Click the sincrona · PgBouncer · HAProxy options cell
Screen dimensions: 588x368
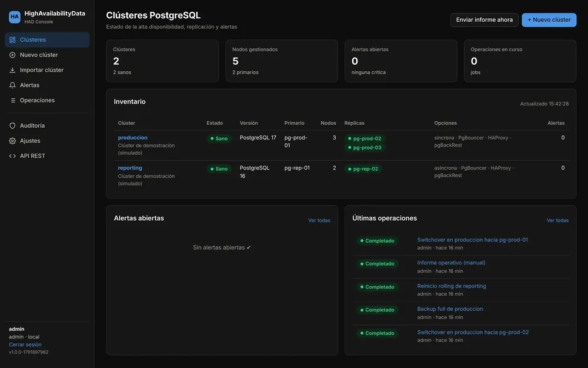(473, 141)
